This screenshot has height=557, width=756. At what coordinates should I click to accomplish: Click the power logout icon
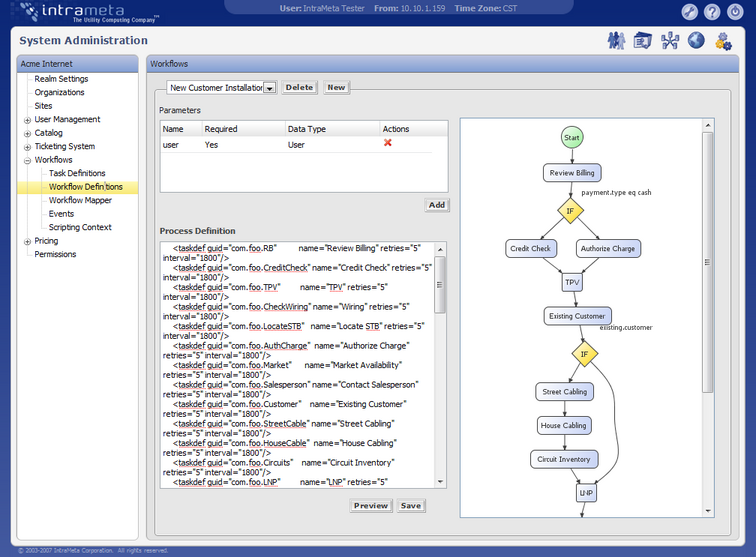tap(734, 12)
